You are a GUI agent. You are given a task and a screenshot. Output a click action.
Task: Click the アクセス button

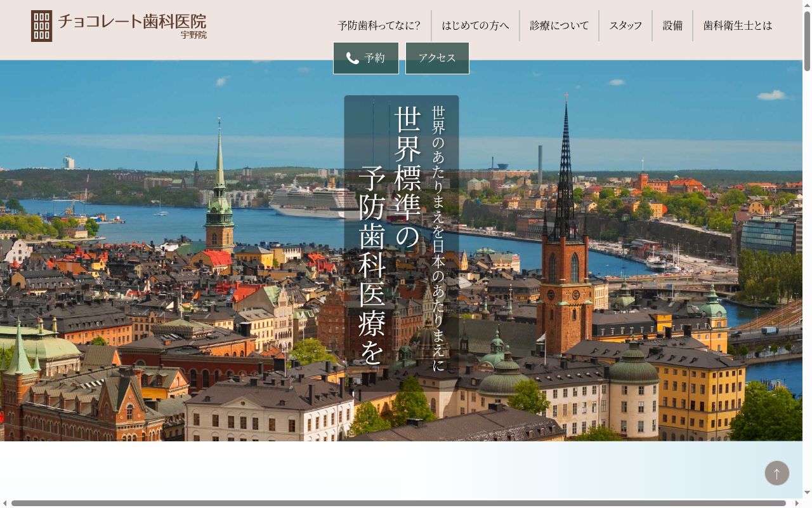[437, 58]
